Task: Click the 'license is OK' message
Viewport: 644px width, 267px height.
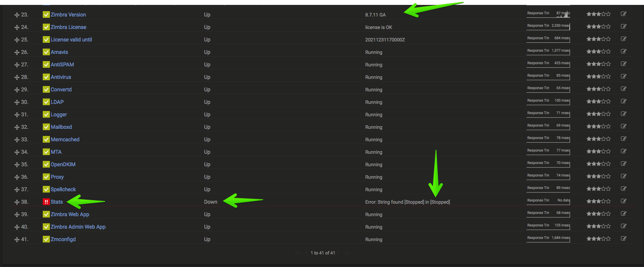Action: [379, 27]
